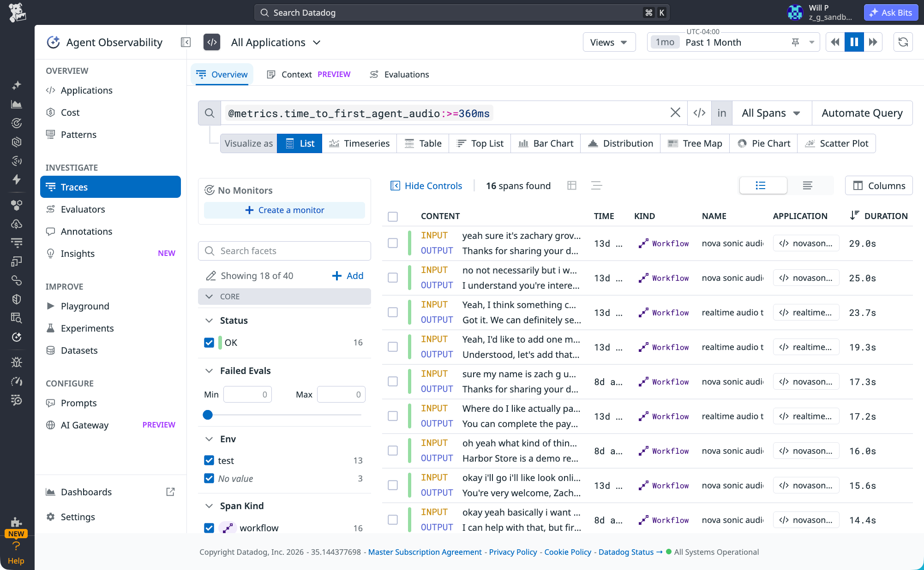The height and width of the screenshot is (570, 924).
Task: Click the Hide Controls link
Action: point(426,185)
